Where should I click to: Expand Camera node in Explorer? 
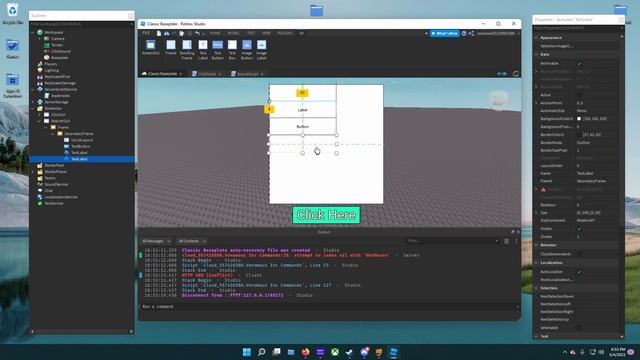(40, 39)
